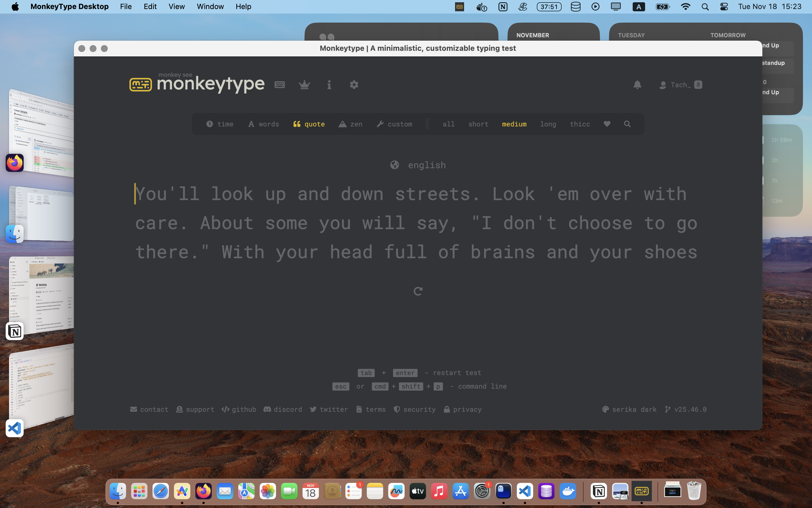The image size is (812, 508).
Task: Open the privacy link
Action: 462,409
